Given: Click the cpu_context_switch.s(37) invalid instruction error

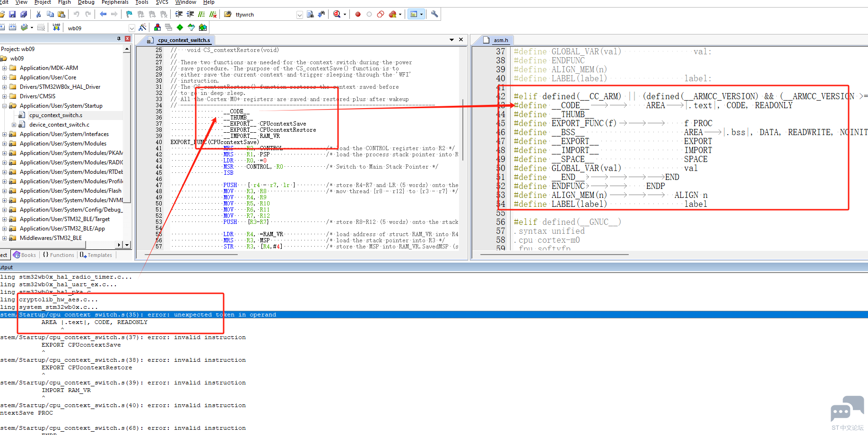Looking at the screenshot, I should click(x=123, y=337).
